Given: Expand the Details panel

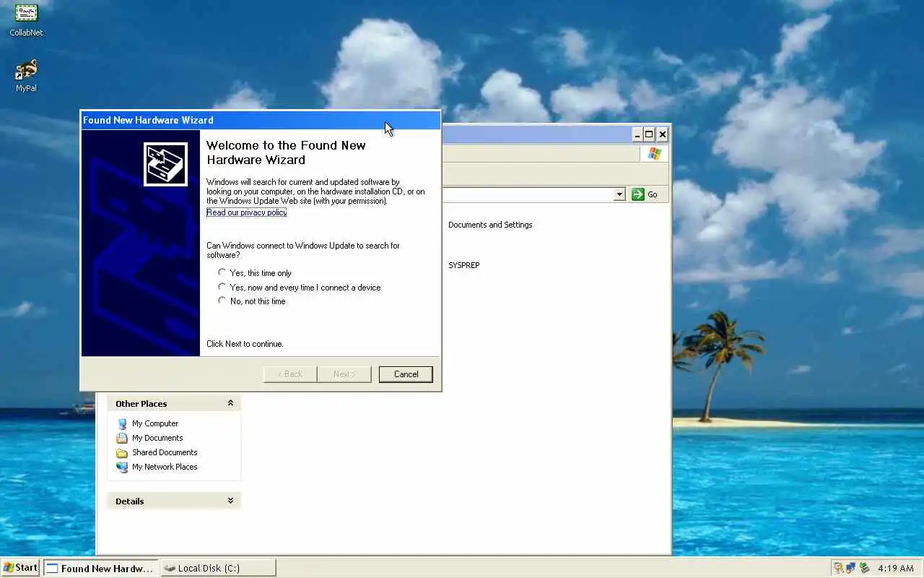Looking at the screenshot, I should coord(230,501).
